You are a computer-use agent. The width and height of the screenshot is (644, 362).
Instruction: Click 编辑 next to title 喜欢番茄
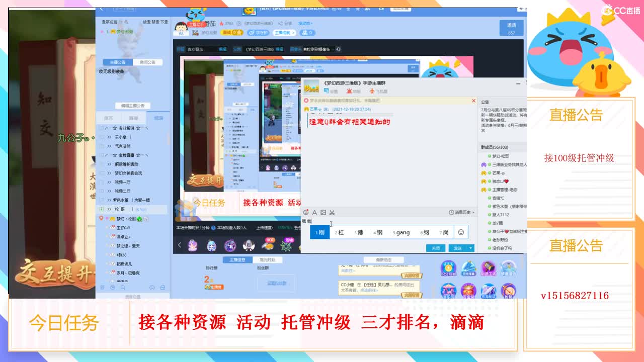pos(222,49)
